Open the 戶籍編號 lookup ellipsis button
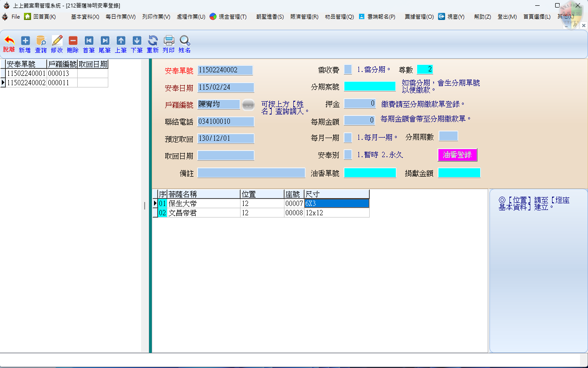The image size is (588, 368). [249, 105]
